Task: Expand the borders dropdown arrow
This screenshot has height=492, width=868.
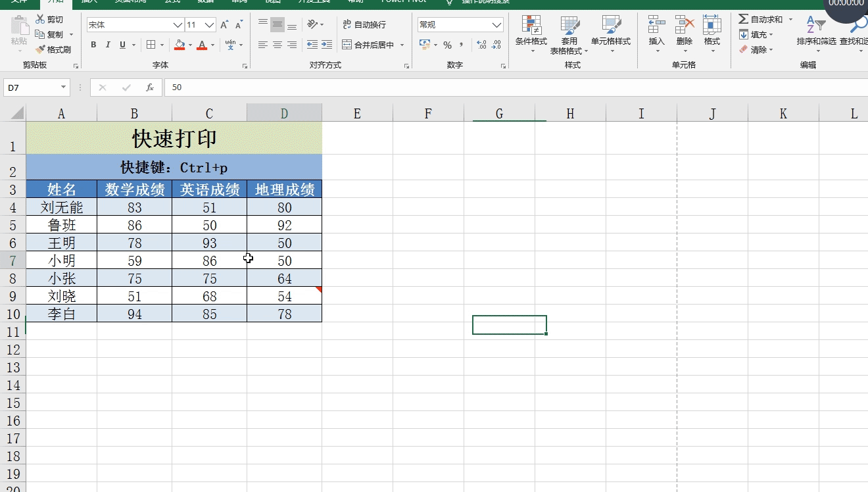Action: point(162,45)
